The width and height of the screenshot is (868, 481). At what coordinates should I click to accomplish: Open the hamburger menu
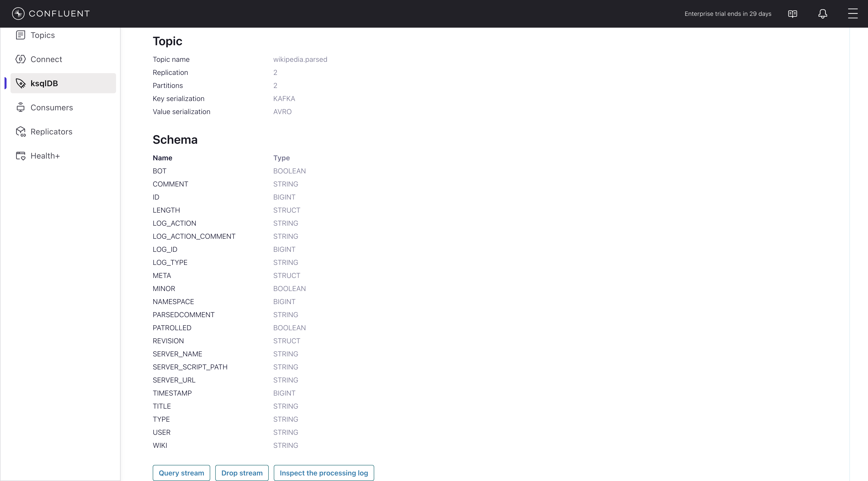[852, 14]
